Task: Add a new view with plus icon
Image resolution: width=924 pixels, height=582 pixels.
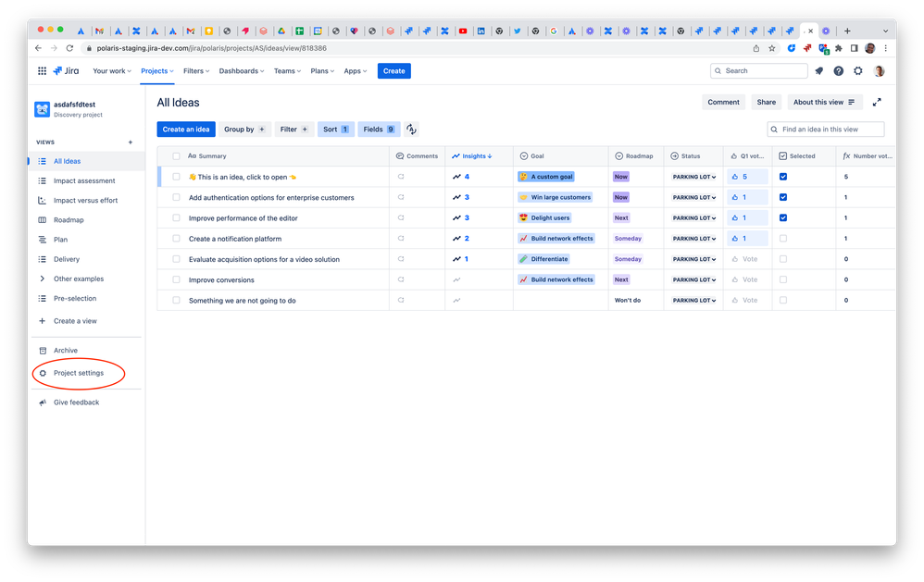Action: click(x=131, y=142)
